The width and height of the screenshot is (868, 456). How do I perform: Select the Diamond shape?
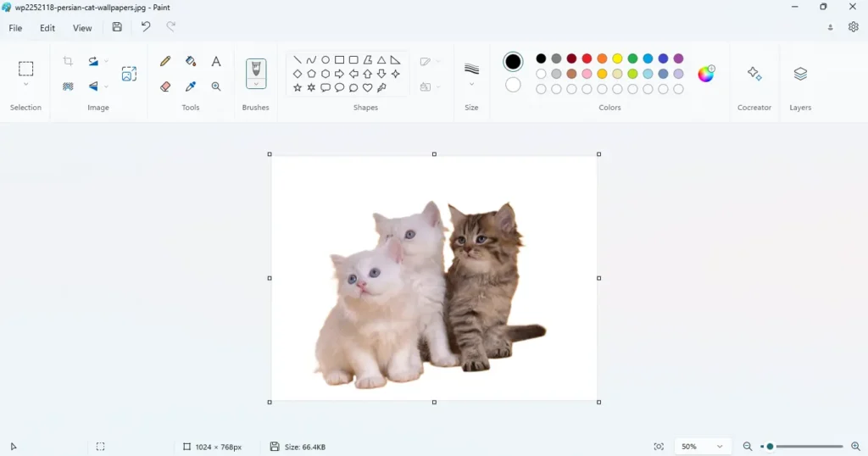298,74
